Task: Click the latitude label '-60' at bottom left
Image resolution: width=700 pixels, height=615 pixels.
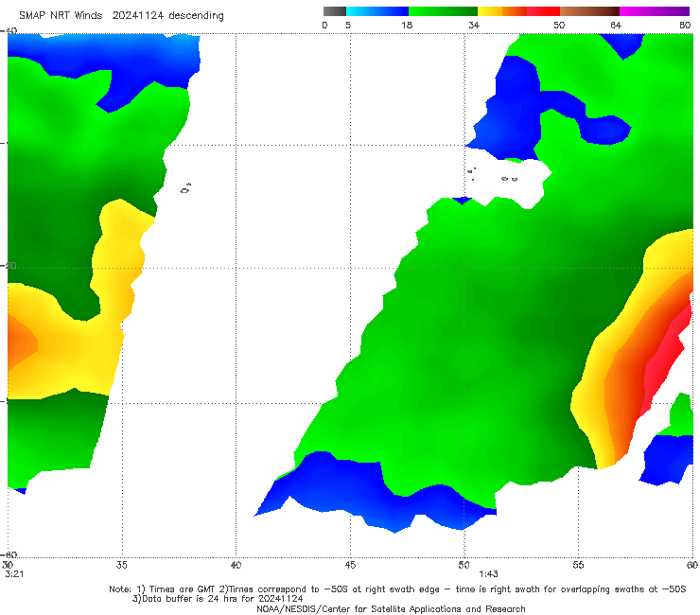Action: pyautogui.click(x=9, y=555)
